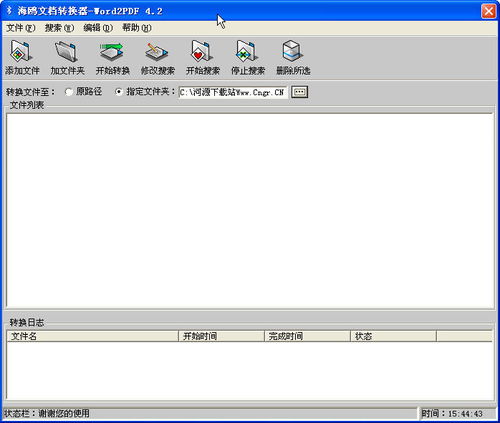Click the 添加文件 (Add File) toolbar icon
This screenshot has height=423, width=500.
coord(22,57)
